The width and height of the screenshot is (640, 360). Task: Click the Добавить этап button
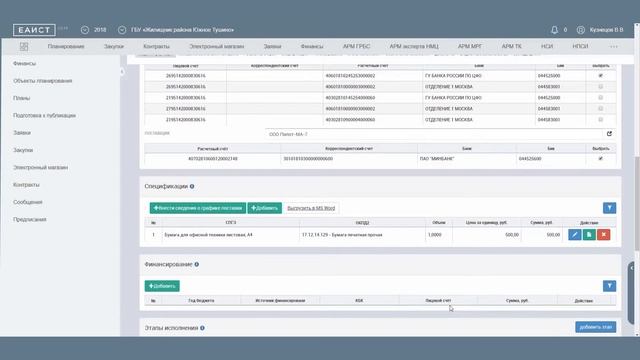coord(596,327)
